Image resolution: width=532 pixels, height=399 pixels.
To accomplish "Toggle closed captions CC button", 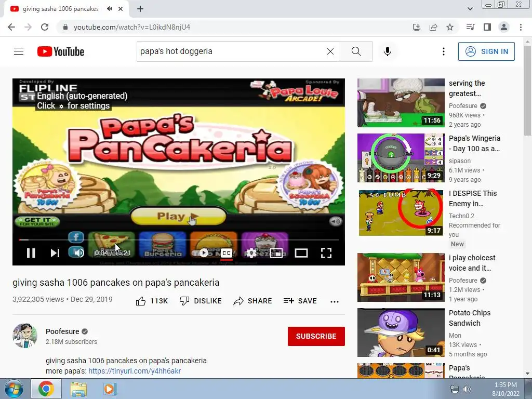I will (227, 253).
